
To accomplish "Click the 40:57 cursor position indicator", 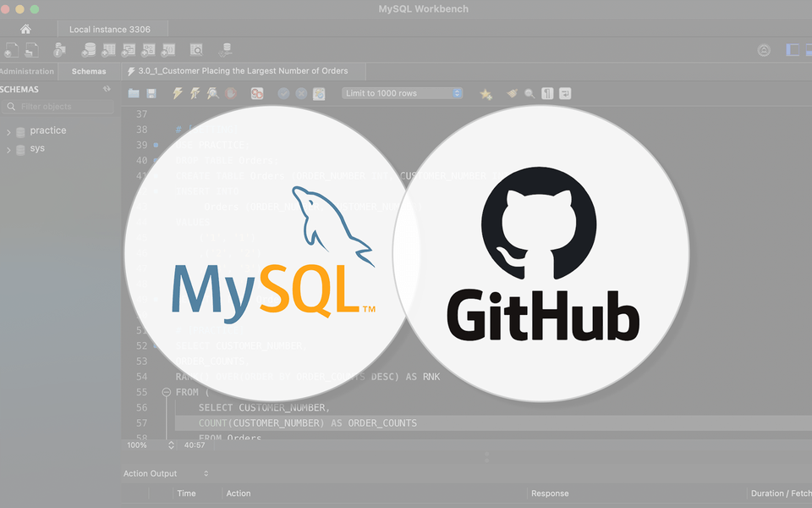I will point(195,444).
